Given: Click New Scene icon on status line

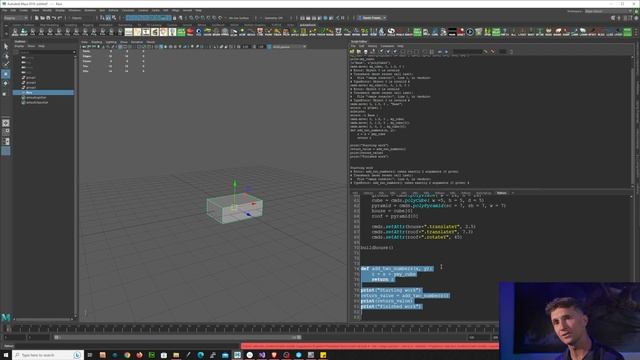Looking at the screenshot, I should point(36,18).
